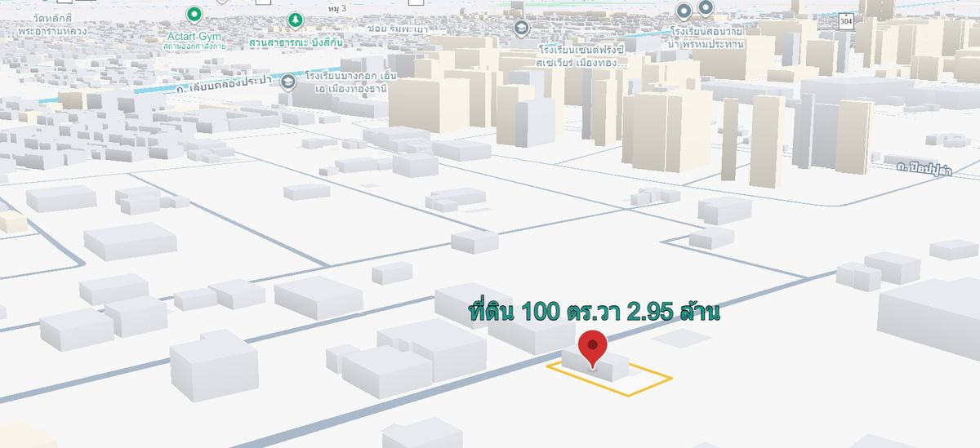Click the สวนสาธารณะ บึงสีกัน park label
This screenshot has height=448, width=980.
[x=296, y=41]
